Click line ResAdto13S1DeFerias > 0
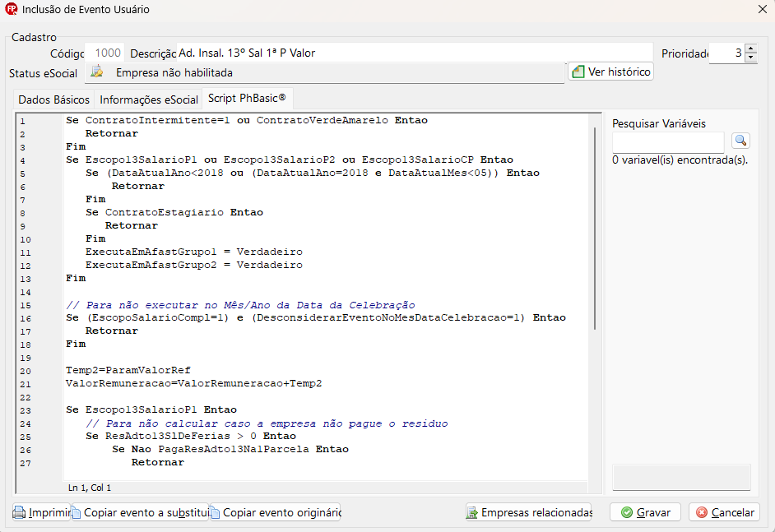The height and width of the screenshot is (532, 775). click(x=191, y=436)
